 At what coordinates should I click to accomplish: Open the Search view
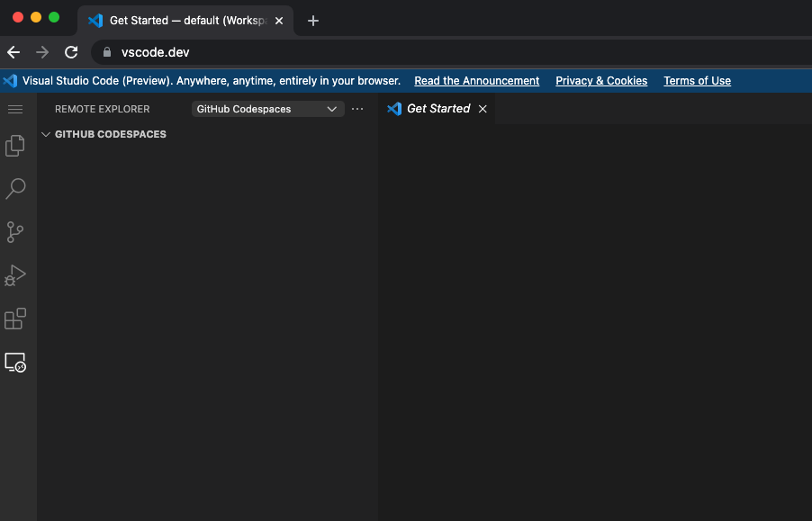tap(14, 188)
